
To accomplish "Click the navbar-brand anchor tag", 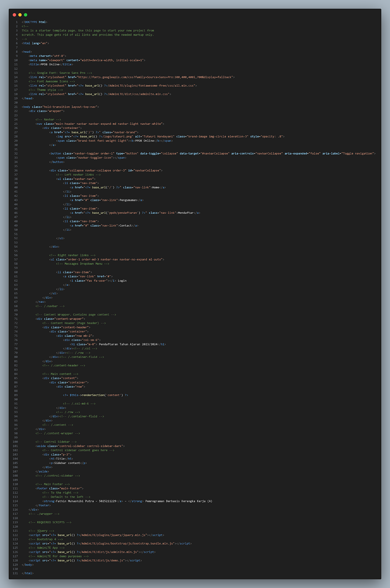I will click(94, 132).
